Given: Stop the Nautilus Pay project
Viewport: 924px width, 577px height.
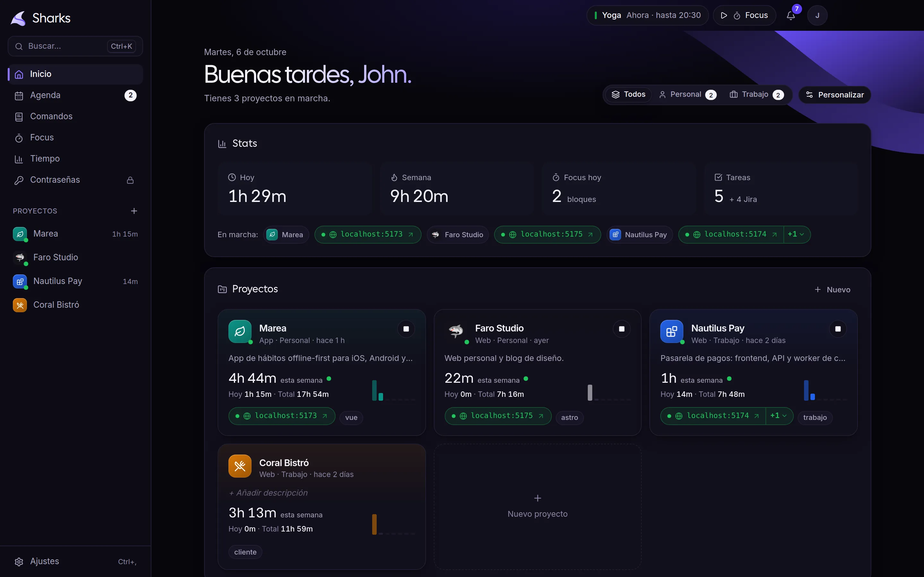Looking at the screenshot, I should 838,329.
